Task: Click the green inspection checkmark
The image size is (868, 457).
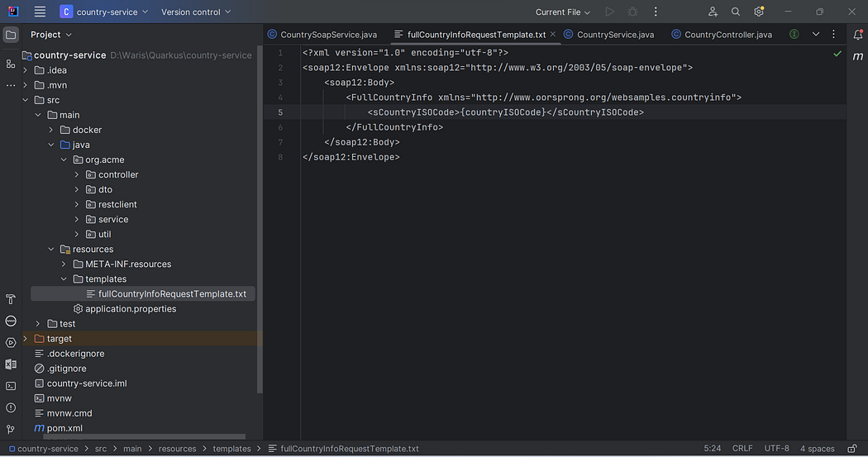Action: click(837, 54)
